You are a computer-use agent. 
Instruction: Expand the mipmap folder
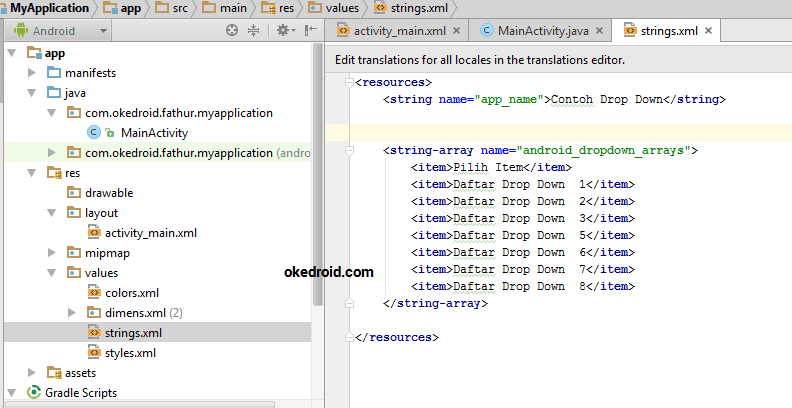coord(52,252)
